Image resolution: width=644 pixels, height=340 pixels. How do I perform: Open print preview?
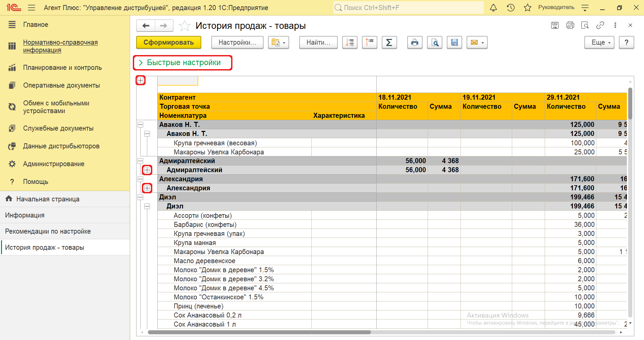435,42
